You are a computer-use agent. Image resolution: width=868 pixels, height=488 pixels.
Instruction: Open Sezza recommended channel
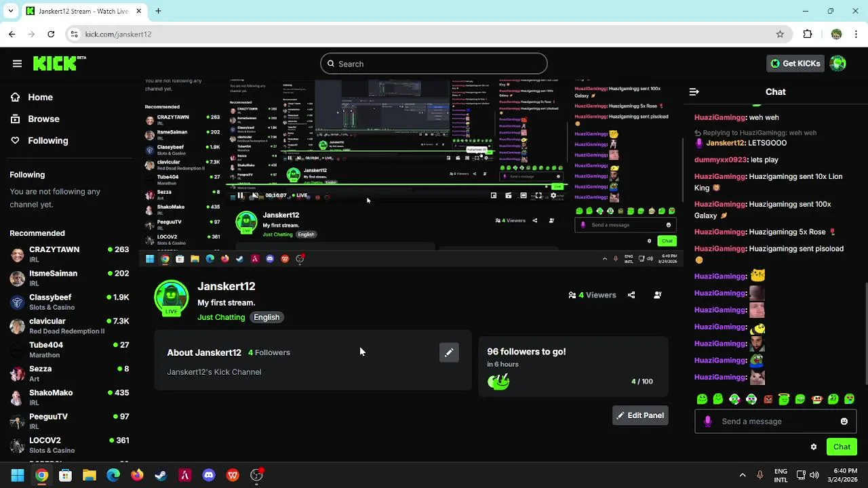coord(69,373)
